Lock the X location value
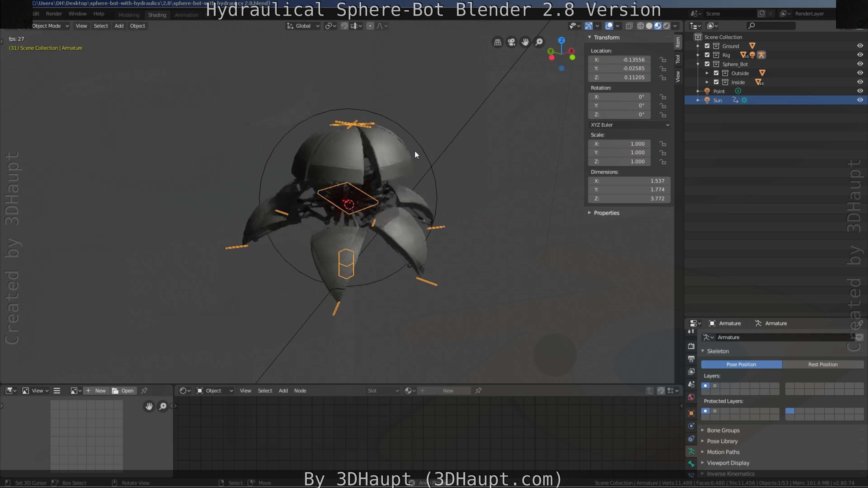The width and height of the screenshot is (868, 488). pos(663,60)
